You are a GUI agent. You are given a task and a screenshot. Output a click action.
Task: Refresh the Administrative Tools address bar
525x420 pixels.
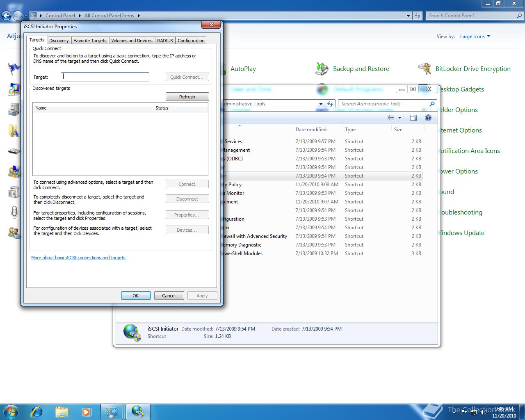330,104
